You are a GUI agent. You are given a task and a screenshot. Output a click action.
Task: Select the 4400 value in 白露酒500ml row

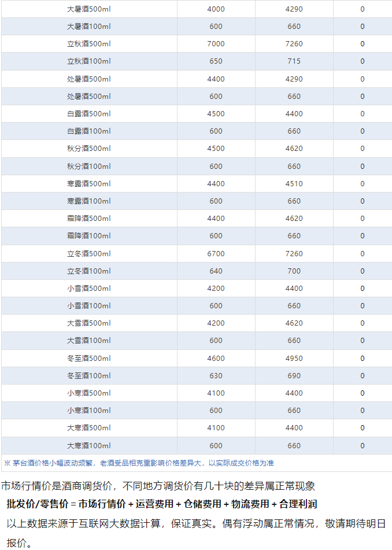(x=294, y=114)
